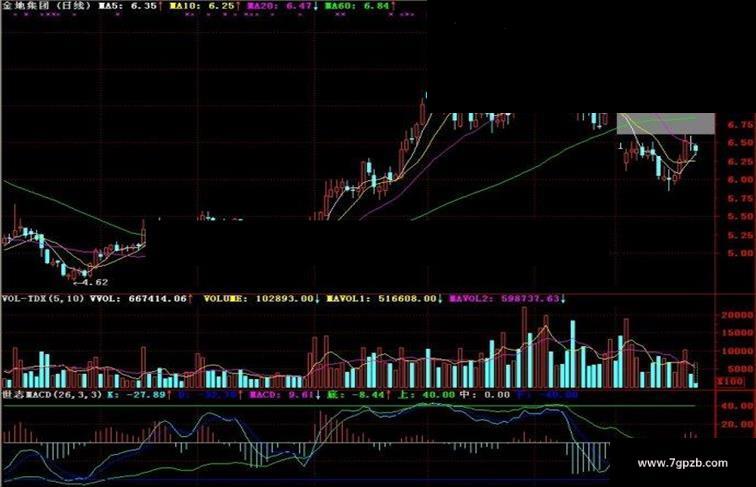Screen dimensions: 756x487
Task: Click the 20000 volume axis label
Action: click(x=738, y=315)
